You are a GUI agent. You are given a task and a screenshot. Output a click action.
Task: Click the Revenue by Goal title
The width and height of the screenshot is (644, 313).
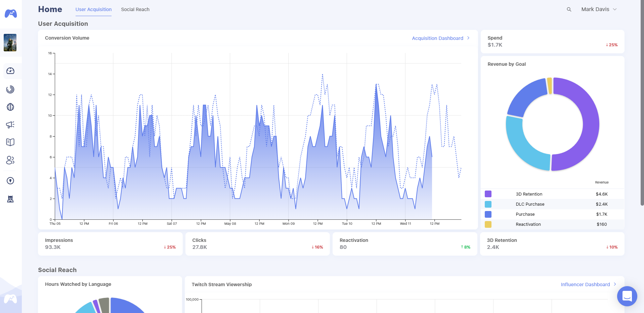coord(507,64)
